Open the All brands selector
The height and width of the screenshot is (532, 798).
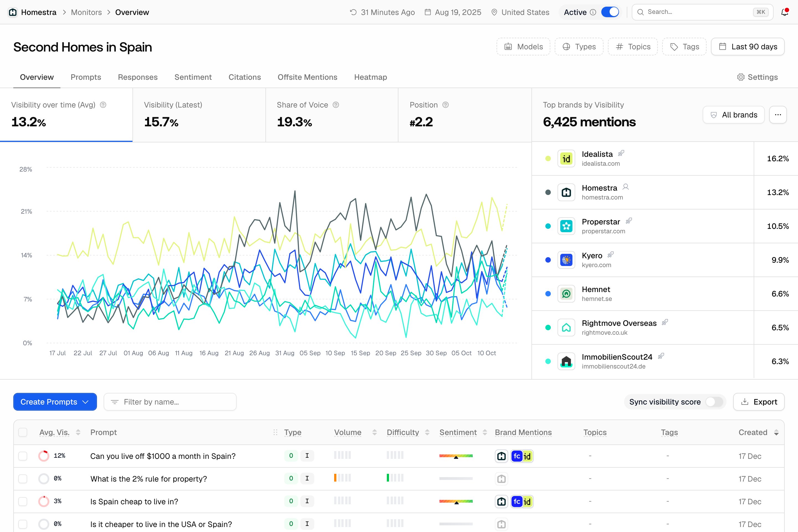pyautogui.click(x=733, y=115)
